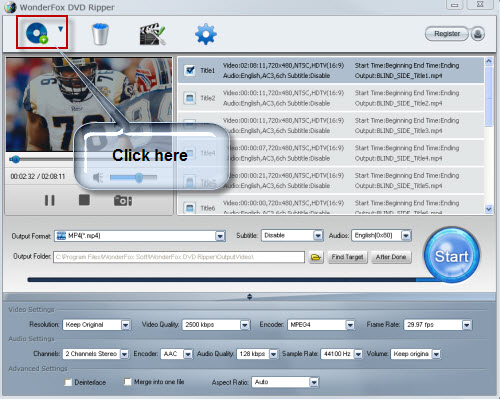Screen dimensions: 500x399
Task: Click the MP4 format icon in Output Format
Action: (61, 236)
